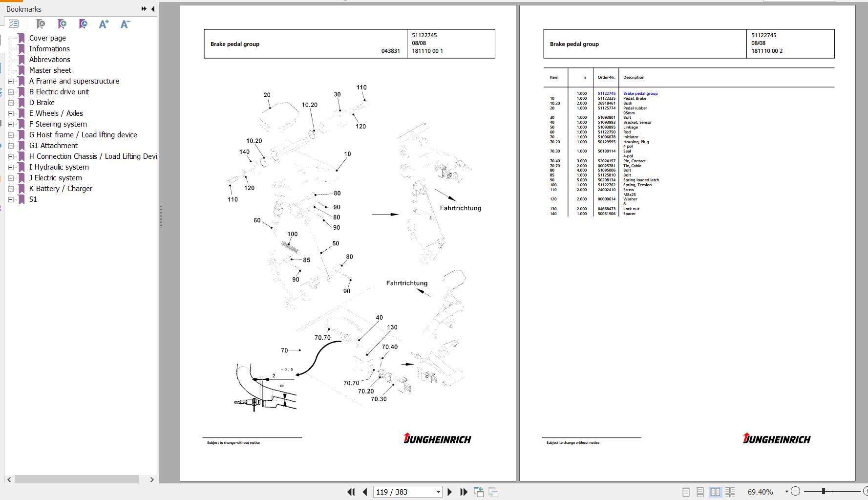Toggle single page view mode
868x500 pixels.
click(686, 492)
